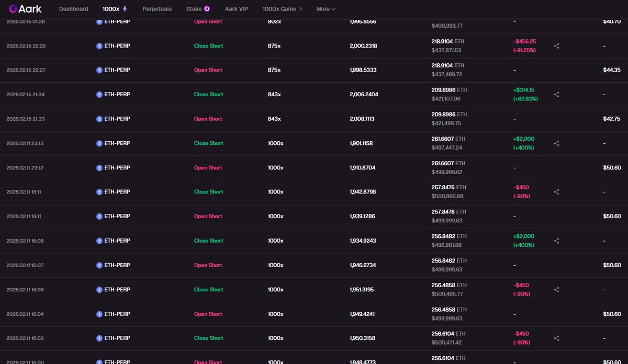Click size 261.6607 ETH worth $497,447.24
The image size is (628, 364).
pos(448,143)
